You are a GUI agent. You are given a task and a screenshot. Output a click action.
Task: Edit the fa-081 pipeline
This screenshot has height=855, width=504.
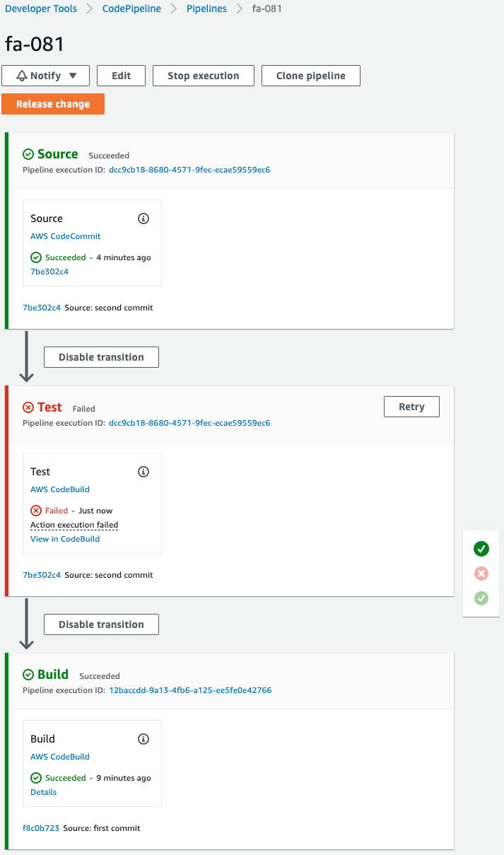[x=120, y=76]
